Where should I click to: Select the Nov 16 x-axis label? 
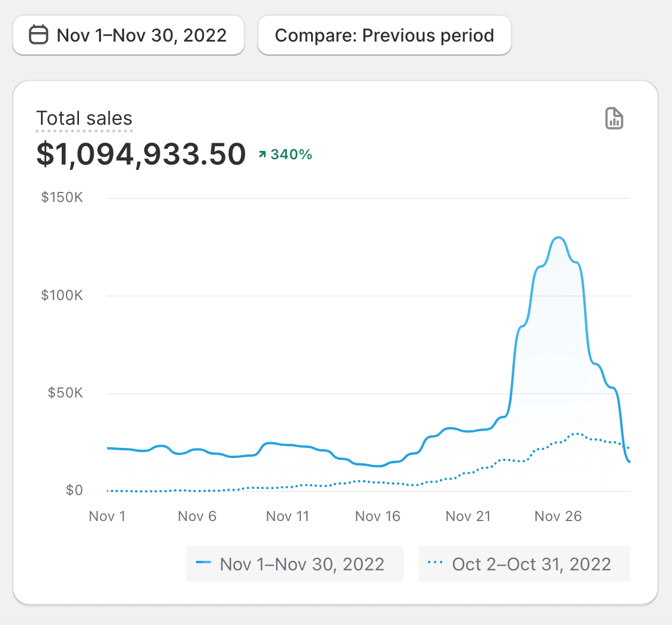[378, 516]
